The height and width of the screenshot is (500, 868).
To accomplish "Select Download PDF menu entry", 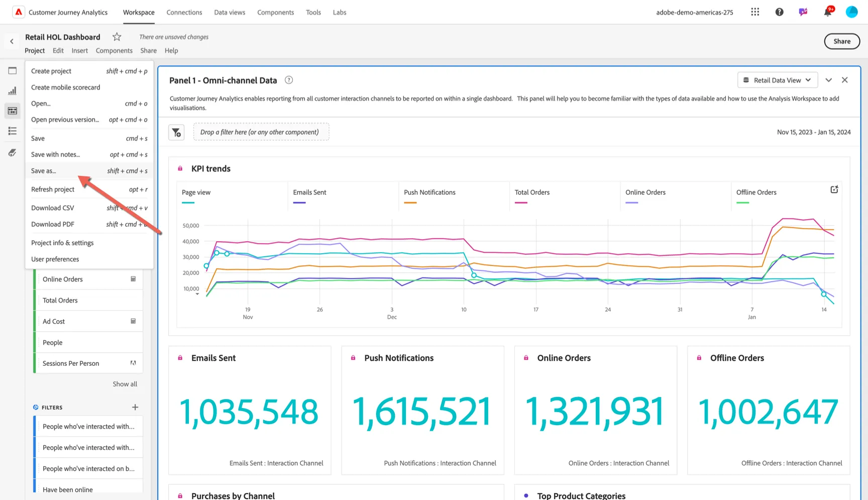I will click(89, 224).
